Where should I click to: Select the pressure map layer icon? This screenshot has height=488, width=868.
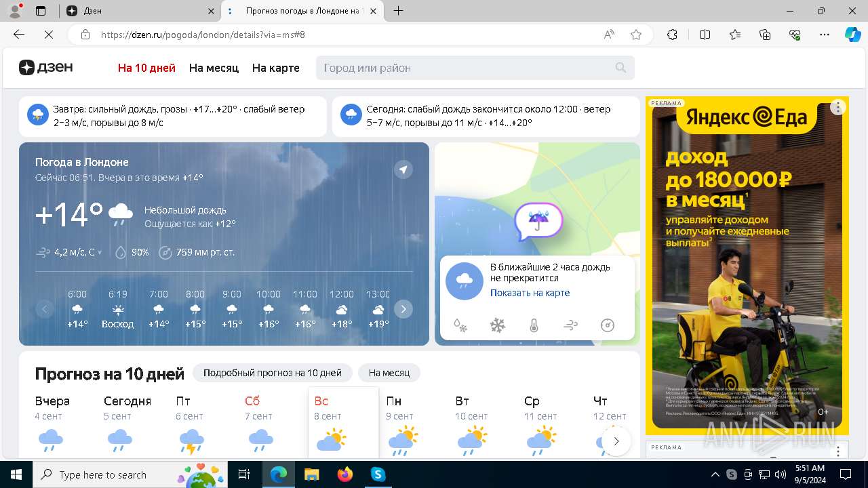click(x=608, y=325)
